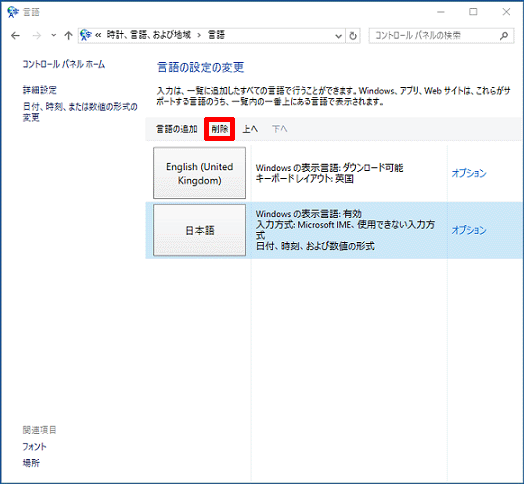Click 言語の追加 toolbar command
Screen dimensions: 524x484
tap(176, 129)
